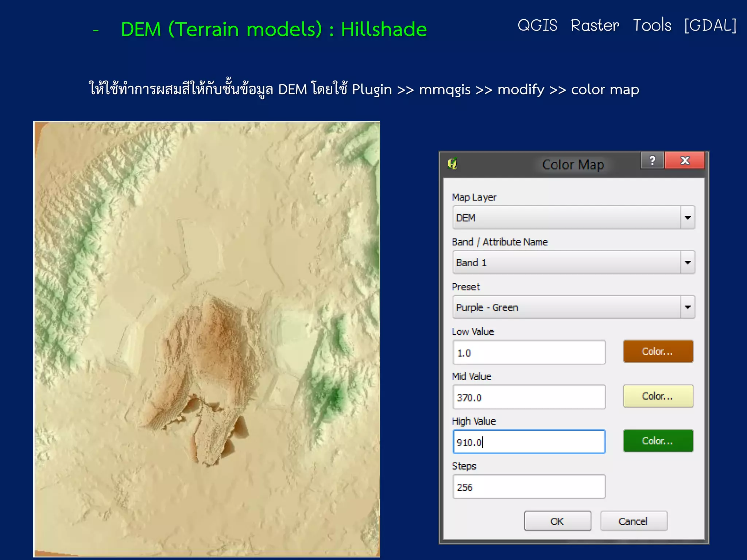Screen dimensions: 747x560
Task: Click the QGIS logo icon in Color Map title bar
Action: [453, 164]
